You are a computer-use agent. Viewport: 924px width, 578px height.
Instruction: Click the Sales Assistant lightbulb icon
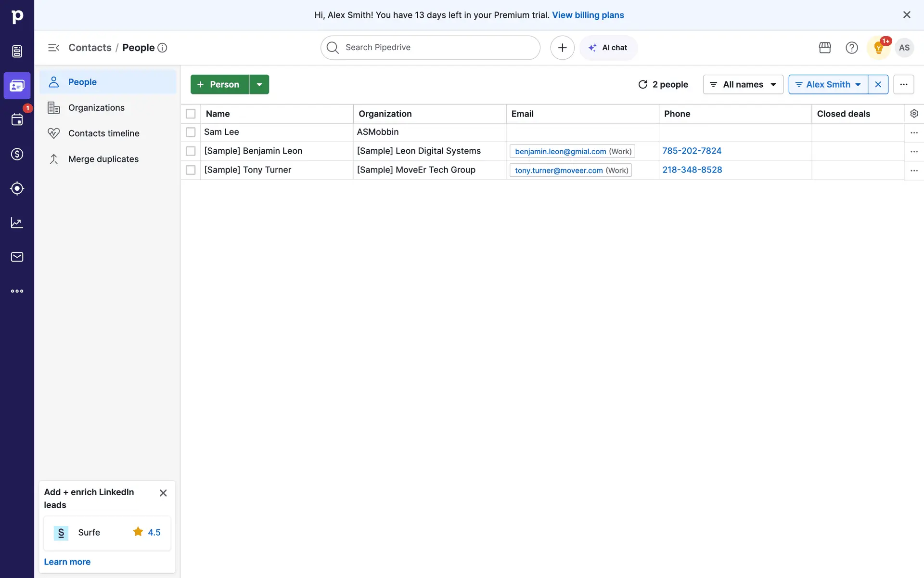click(x=878, y=48)
